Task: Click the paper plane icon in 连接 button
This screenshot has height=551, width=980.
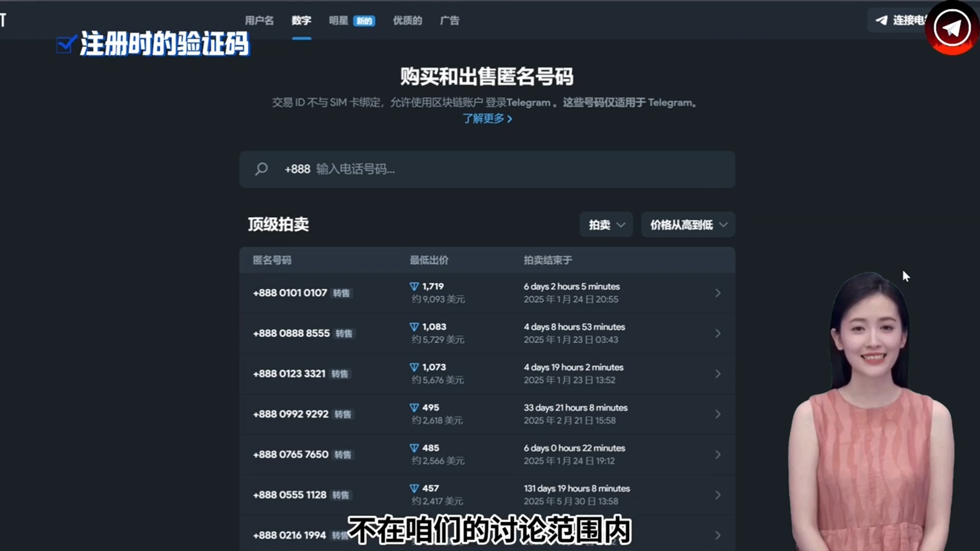Action: pyautogui.click(x=881, y=20)
